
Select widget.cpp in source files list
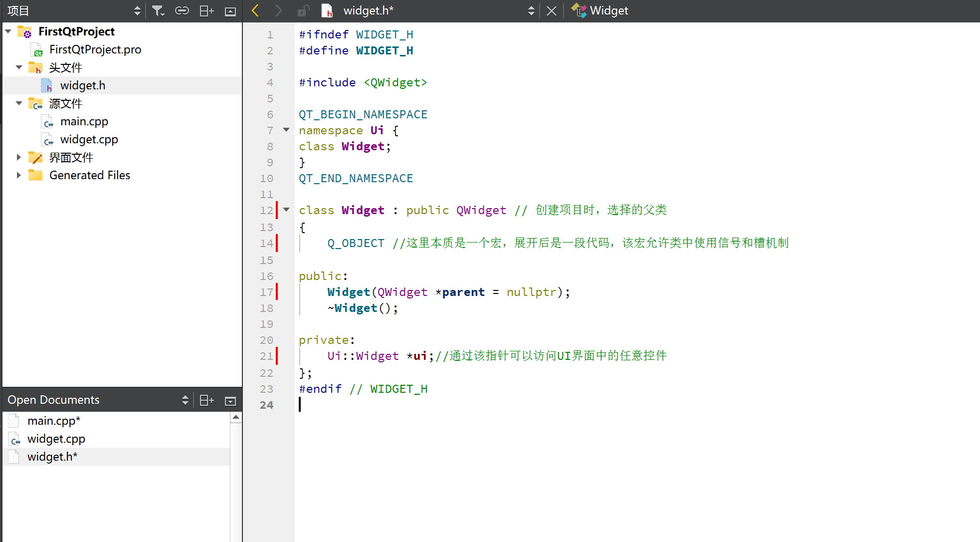[89, 140]
